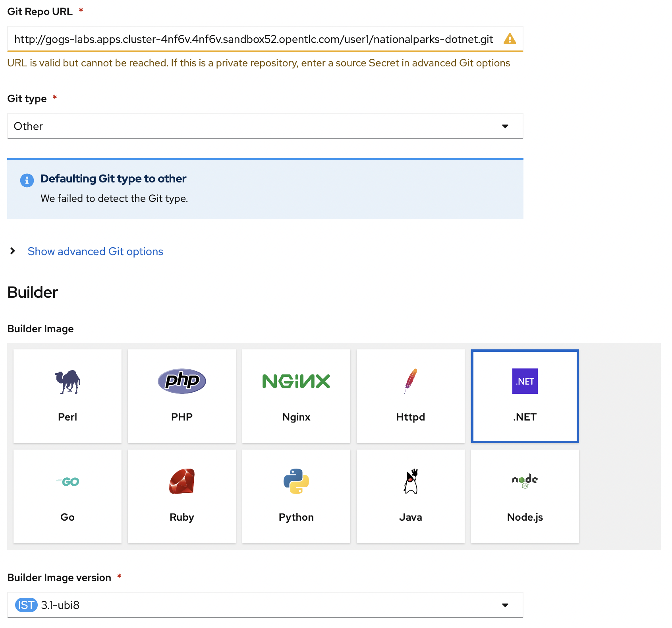The height and width of the screenshot is (628, 672).
Task: Click the 'Defaulting Git type to other' heading
Action: click(113, 179)
